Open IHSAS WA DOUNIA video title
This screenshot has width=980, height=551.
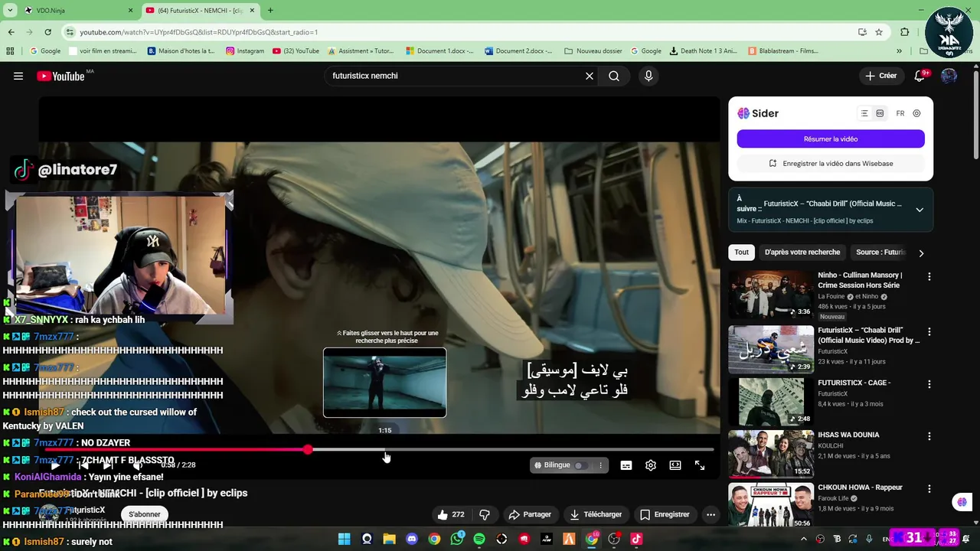(848, 435)
